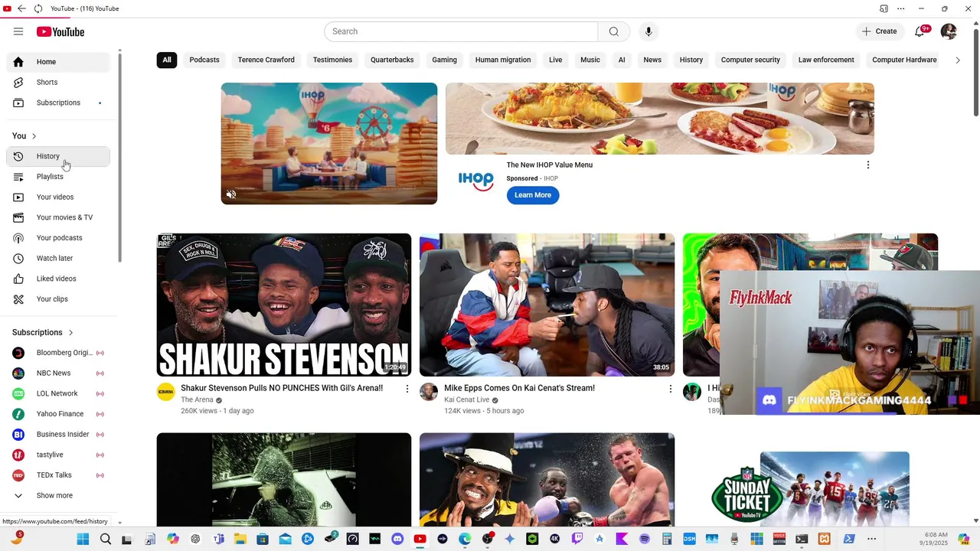Open Shakur Stevenson video thumbnail
Viewport: 980px width, 551px height.
click(284, 305)
